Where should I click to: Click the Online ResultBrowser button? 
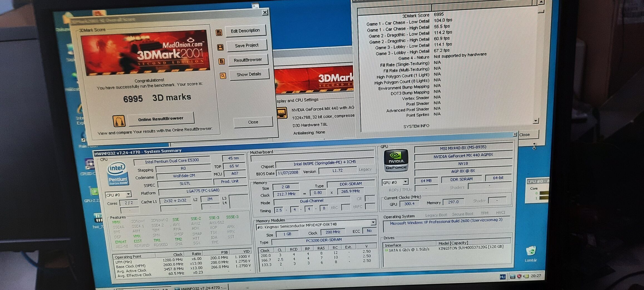(x=161, y=119)
